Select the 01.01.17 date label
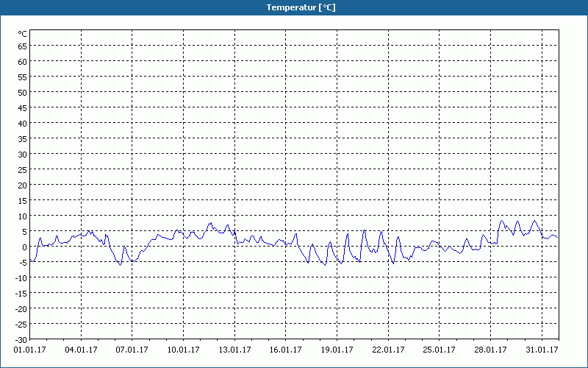Screen dimensions: 588x368 (x=30, y=350)
